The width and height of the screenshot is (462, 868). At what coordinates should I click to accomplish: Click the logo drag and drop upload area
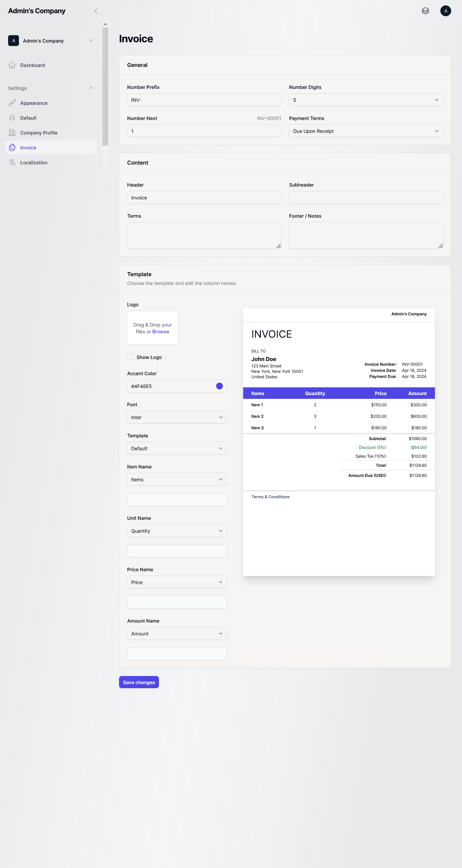click(x=153, y=328)
